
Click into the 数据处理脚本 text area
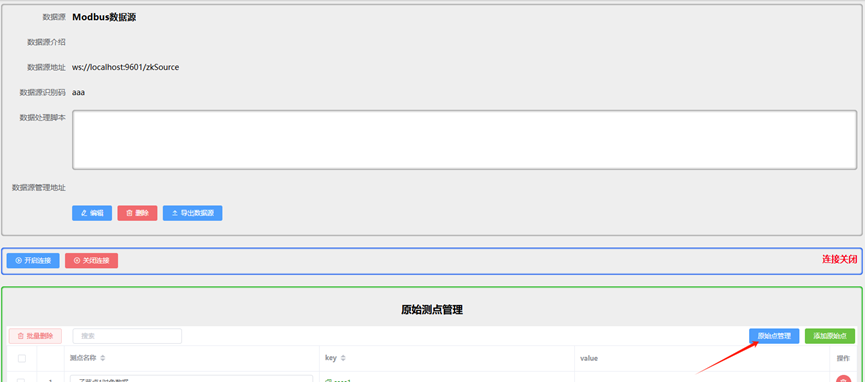(464, 140)
